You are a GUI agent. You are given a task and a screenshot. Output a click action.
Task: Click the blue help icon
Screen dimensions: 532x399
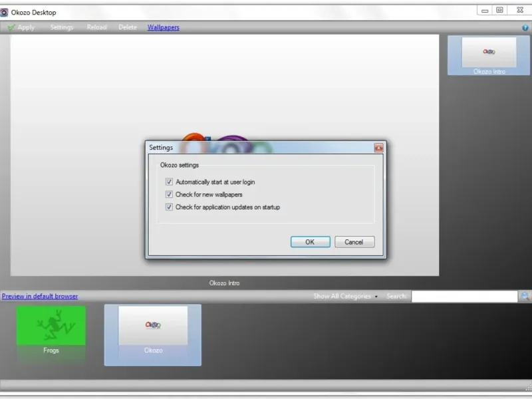(525, 28)
